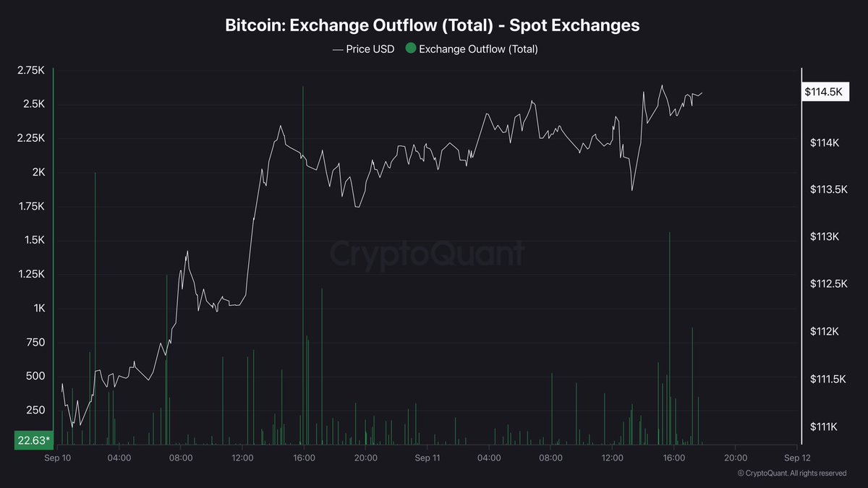This screenshot has width=868, height=488.
Task: Click the 2K outflow bar after Sep 10
Action: 95,308
